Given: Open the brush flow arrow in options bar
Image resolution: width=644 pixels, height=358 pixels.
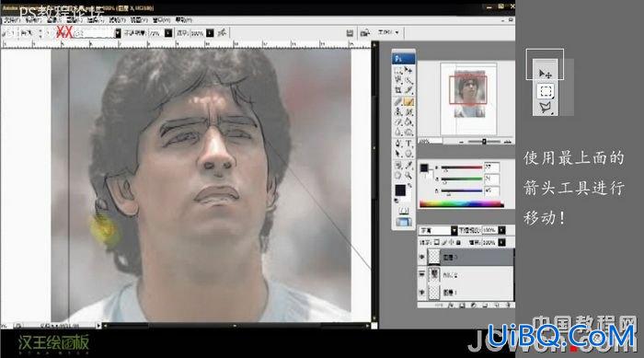Looking at the screenshot, I should [x=210, y=33].
